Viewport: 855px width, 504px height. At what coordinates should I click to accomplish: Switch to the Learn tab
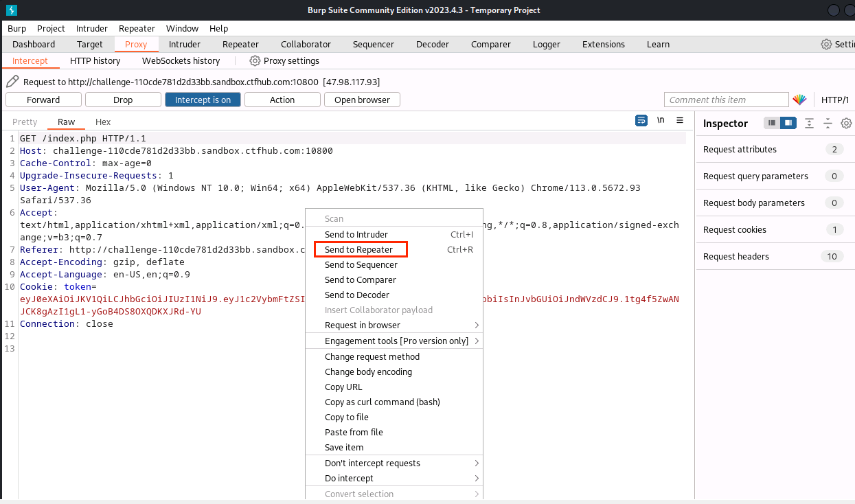pyautogui.click(x=657, y=44)
